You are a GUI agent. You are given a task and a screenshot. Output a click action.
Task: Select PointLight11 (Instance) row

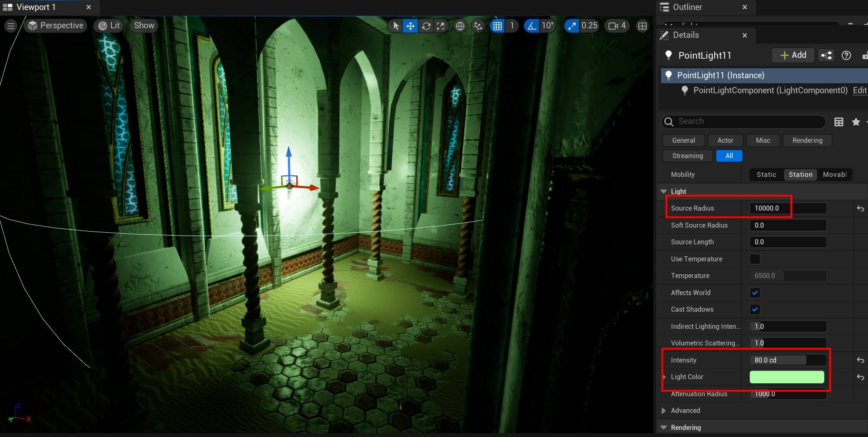764,75
